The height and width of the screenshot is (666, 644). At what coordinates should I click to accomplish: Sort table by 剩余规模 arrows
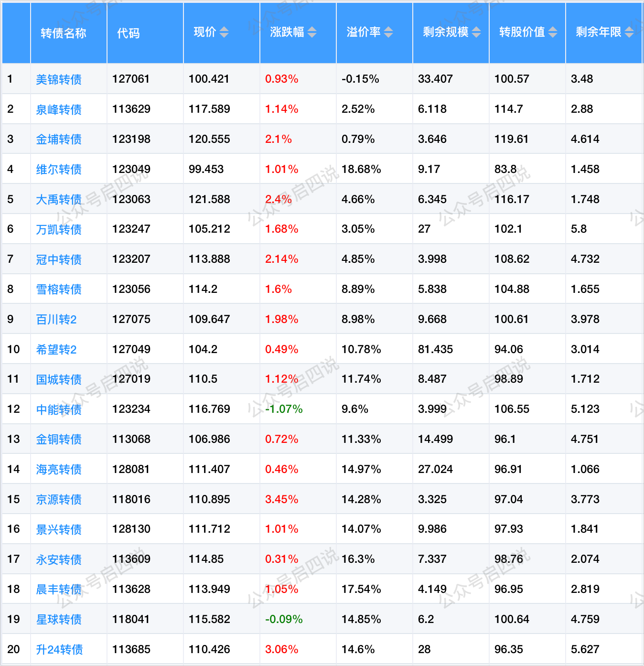(476, 32)
